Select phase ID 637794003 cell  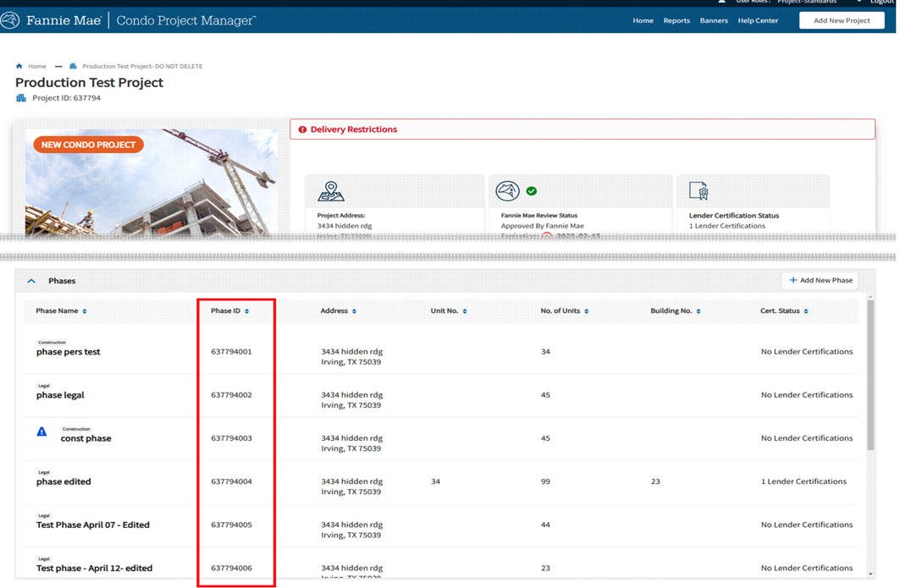point(231,438)
